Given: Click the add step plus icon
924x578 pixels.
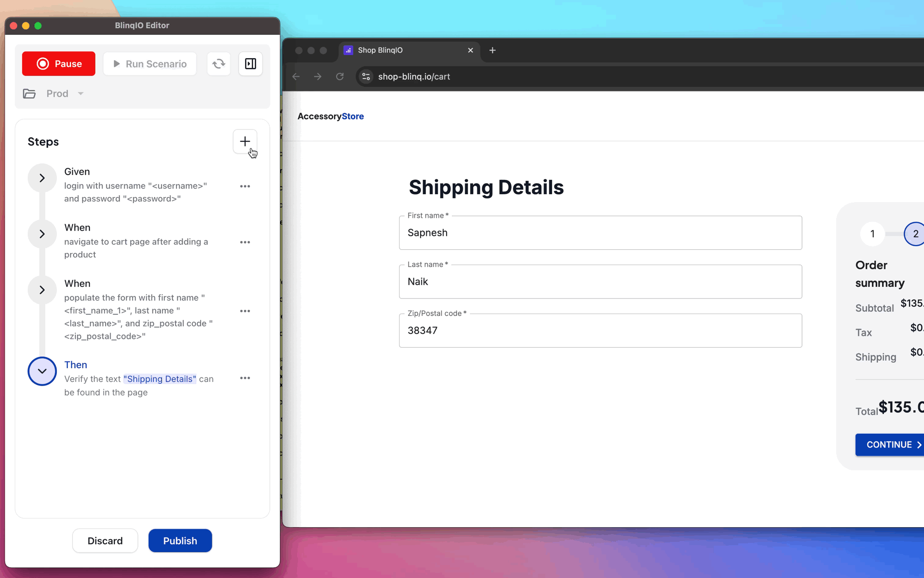Looking at the screenshot, I should point(245,141).
